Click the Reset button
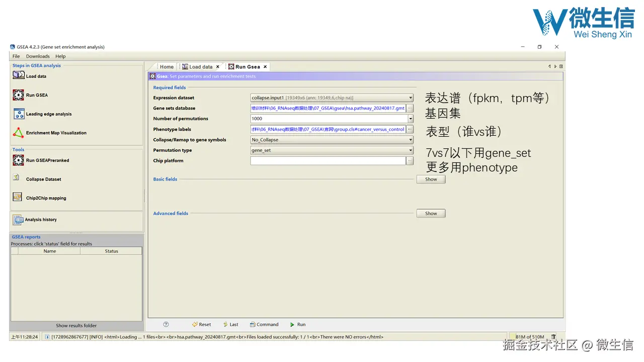This screenshot has width=644, height=362. pyautogui.click(x=201, y=324)
